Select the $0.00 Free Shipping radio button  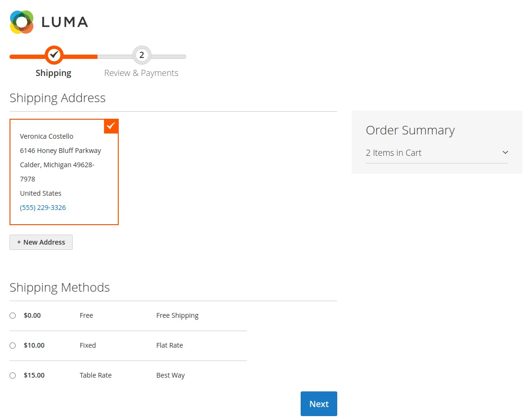pyautogui.click(x=13, y=315)
